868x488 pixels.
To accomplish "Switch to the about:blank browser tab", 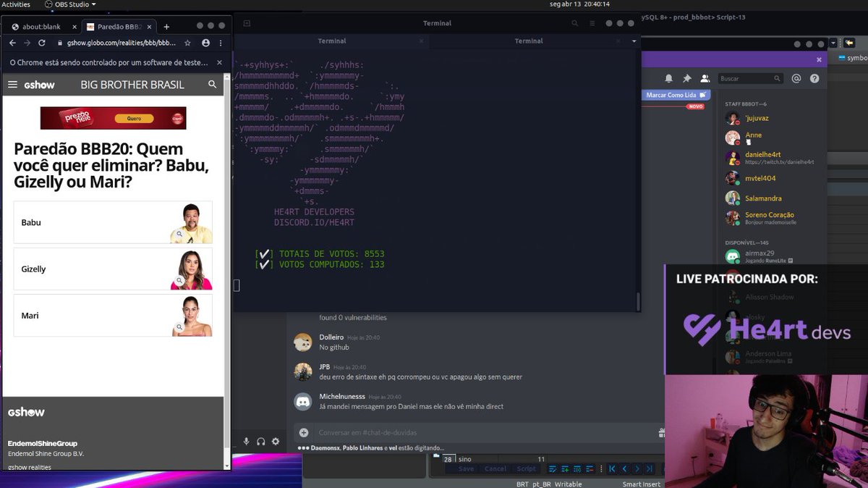I will click(40, 26).
